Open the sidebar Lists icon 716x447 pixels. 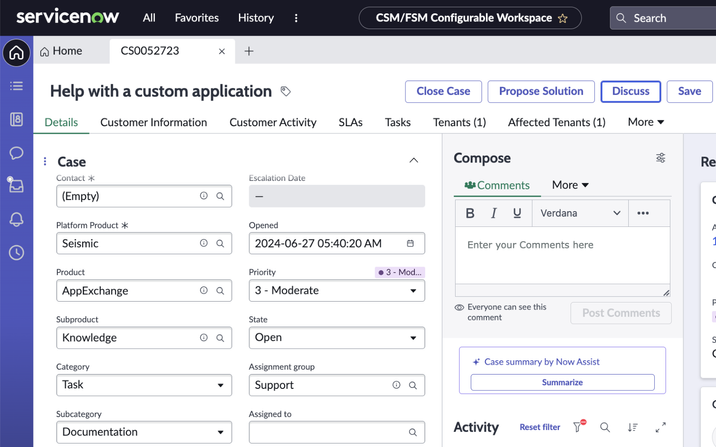(16, 86)
